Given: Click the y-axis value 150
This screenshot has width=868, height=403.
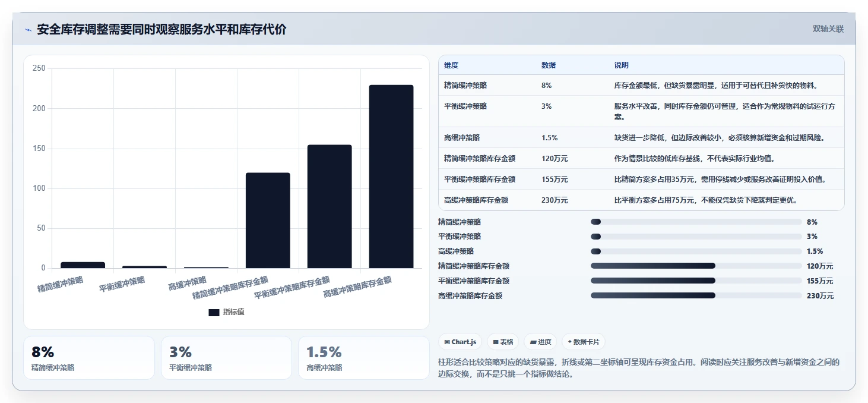Looking at the screenshot, I should coord(39,149).
